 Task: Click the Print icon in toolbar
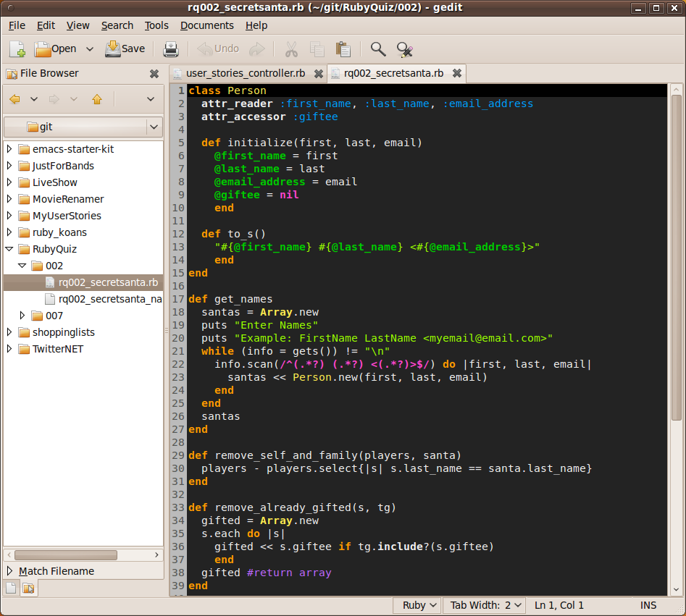tap(171, 49)
